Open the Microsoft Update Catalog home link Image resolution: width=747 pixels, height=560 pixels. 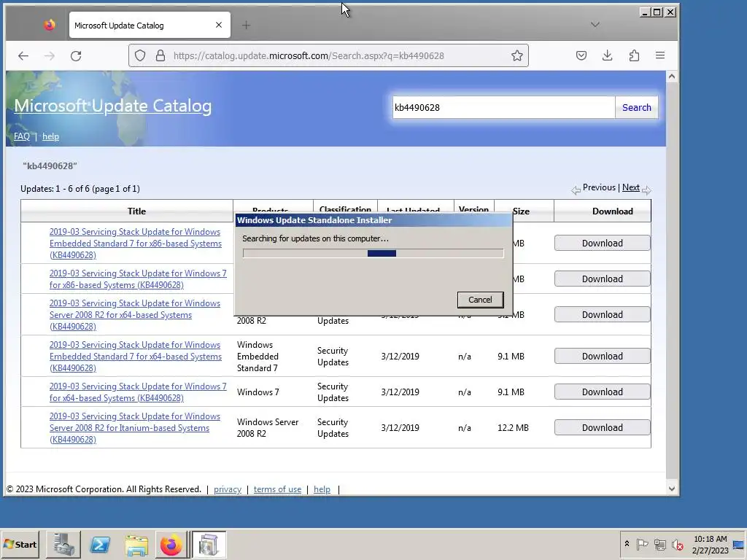coord(113,106)
